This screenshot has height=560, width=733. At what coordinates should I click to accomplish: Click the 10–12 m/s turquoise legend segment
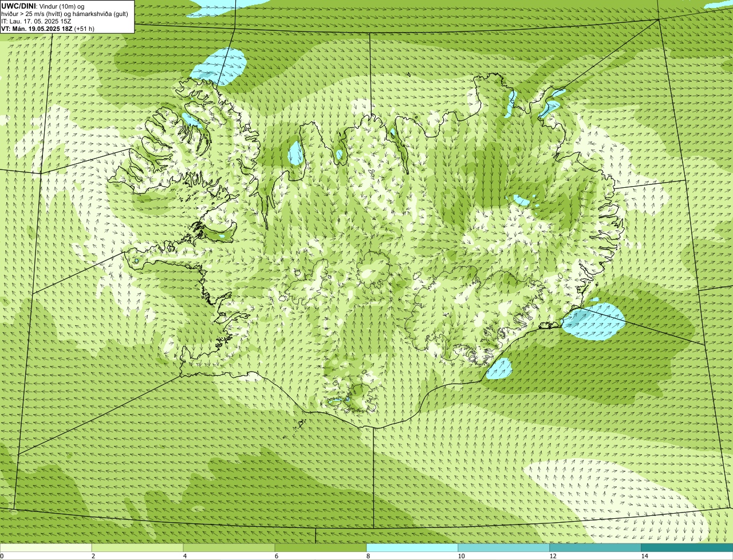[504, 548]
